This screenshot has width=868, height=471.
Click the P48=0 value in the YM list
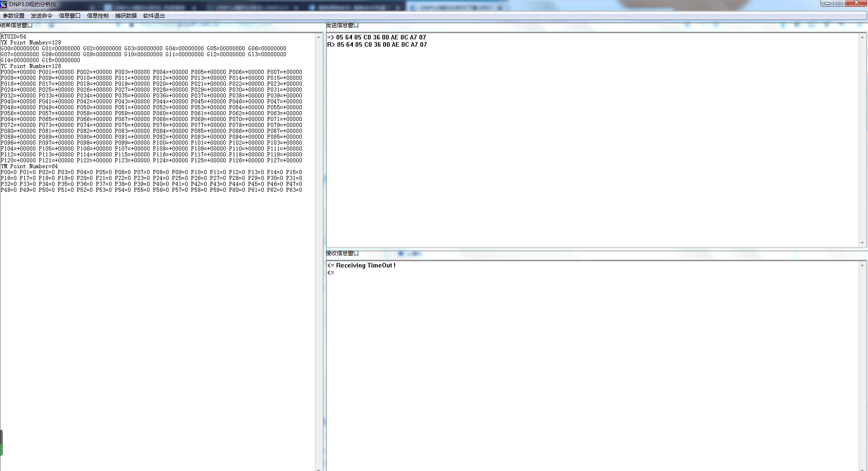pyautogui.click(x=9, y=190)
